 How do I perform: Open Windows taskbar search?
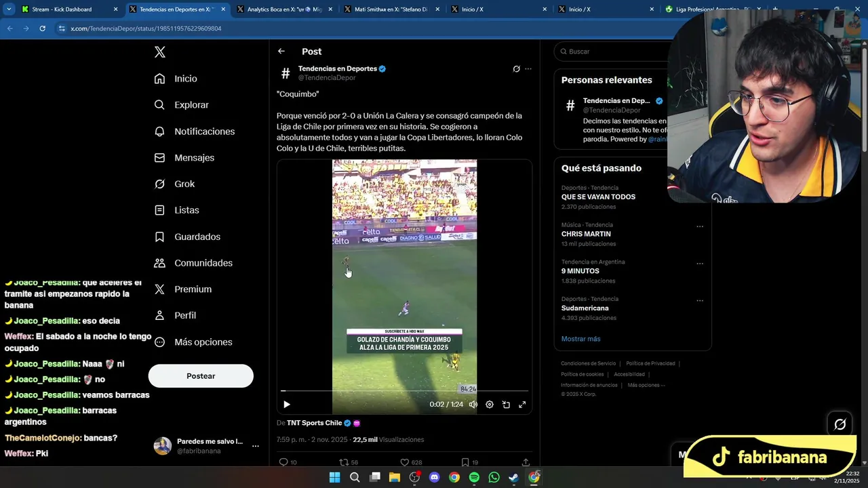tap(355, 477)
